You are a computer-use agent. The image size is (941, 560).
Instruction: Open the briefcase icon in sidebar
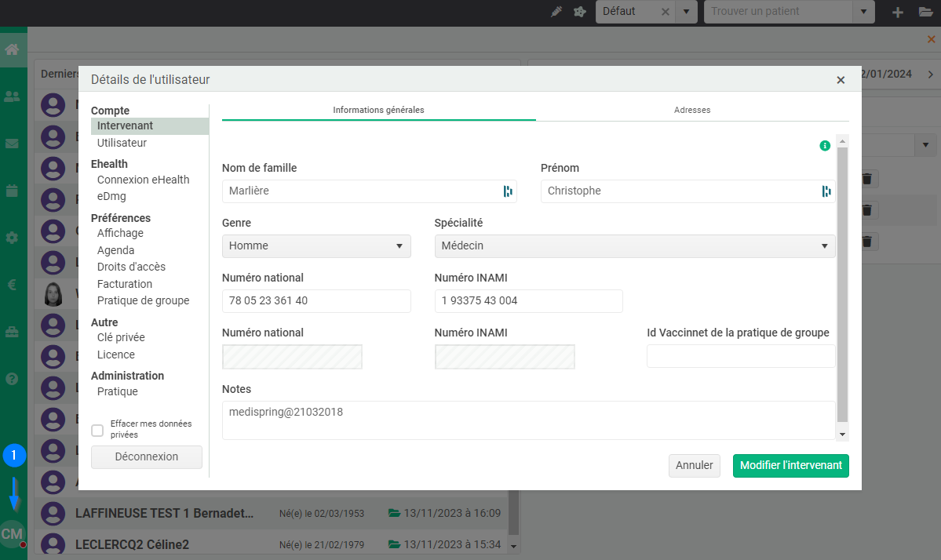[x=12, y=332]
